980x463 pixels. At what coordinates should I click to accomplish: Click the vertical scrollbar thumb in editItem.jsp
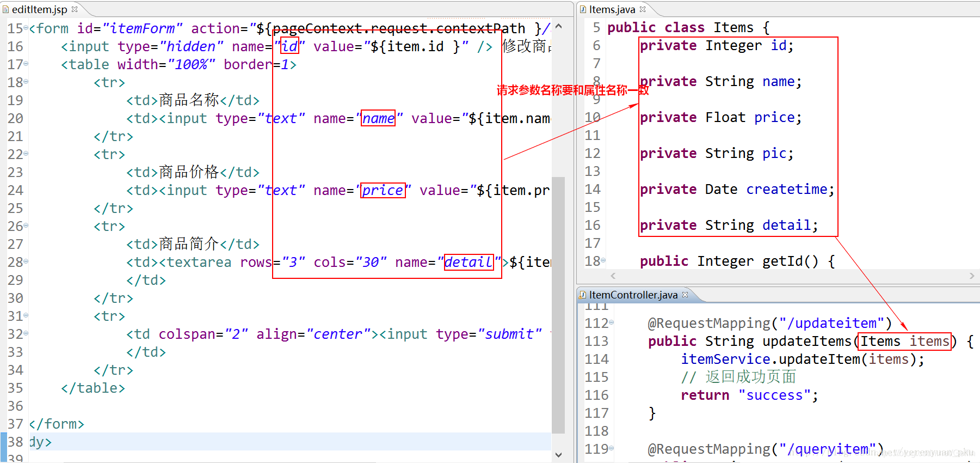pos(558,305)
